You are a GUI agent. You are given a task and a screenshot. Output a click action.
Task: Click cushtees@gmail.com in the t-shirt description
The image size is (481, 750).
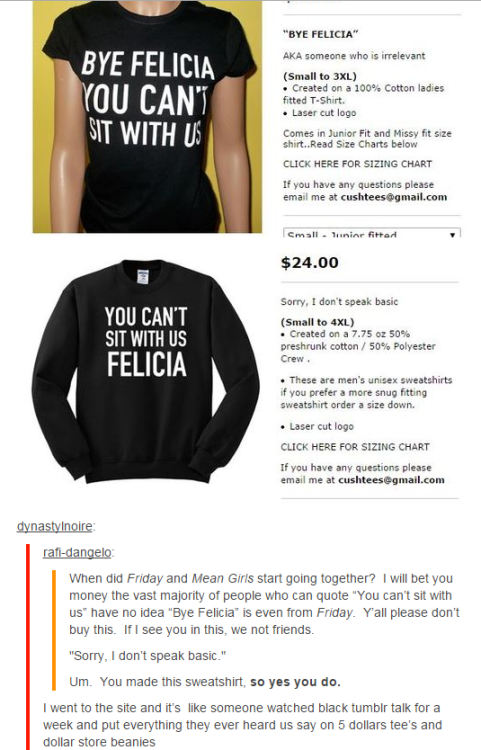click(394, 197)
